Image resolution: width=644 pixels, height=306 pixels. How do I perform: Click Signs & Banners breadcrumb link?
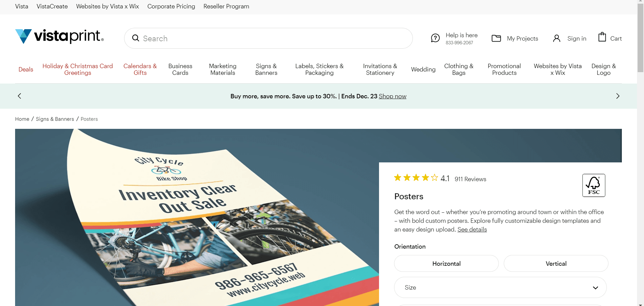[x=55, y=119]
